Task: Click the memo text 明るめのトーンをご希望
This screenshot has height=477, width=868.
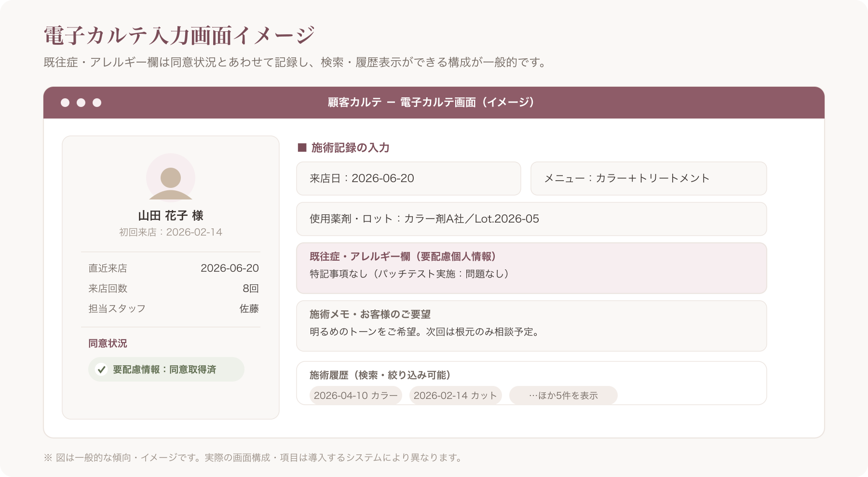Action: pyautogui.click(x=424, y=331)
